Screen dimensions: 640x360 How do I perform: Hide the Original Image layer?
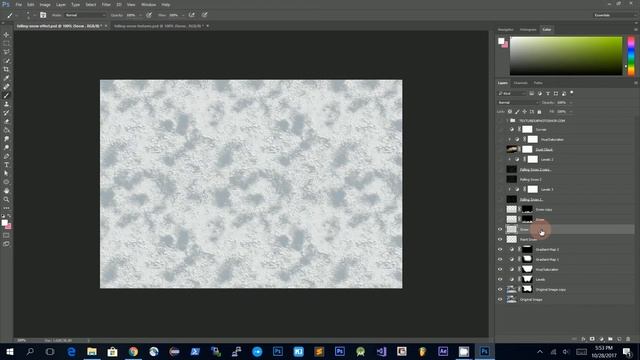500,300
